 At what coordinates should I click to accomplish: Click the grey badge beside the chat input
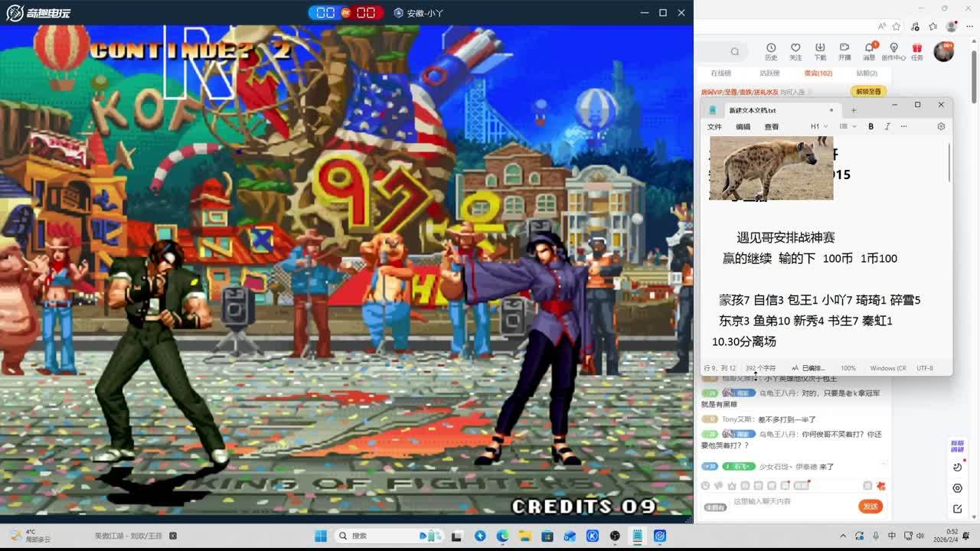pos(715,507)
